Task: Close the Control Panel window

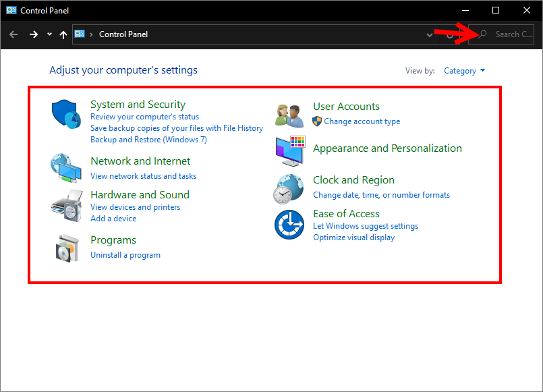Action: (526, 10)
